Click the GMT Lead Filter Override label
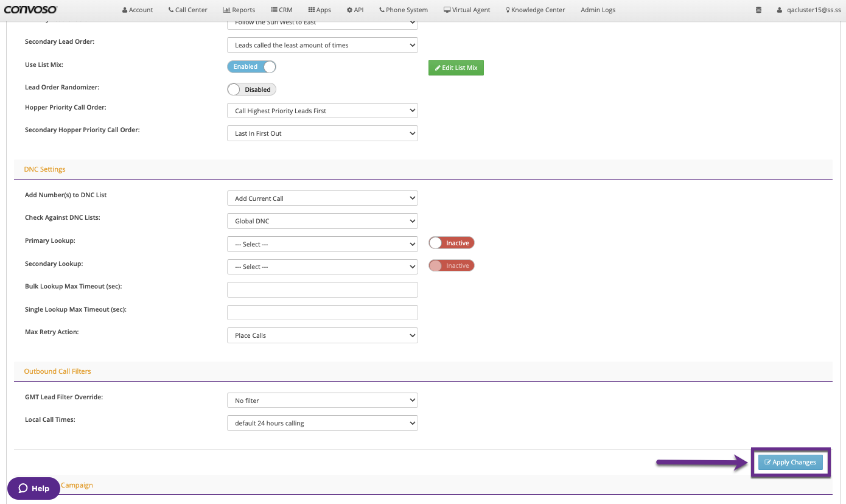846x504 pixels. click(x=64, y=397)
